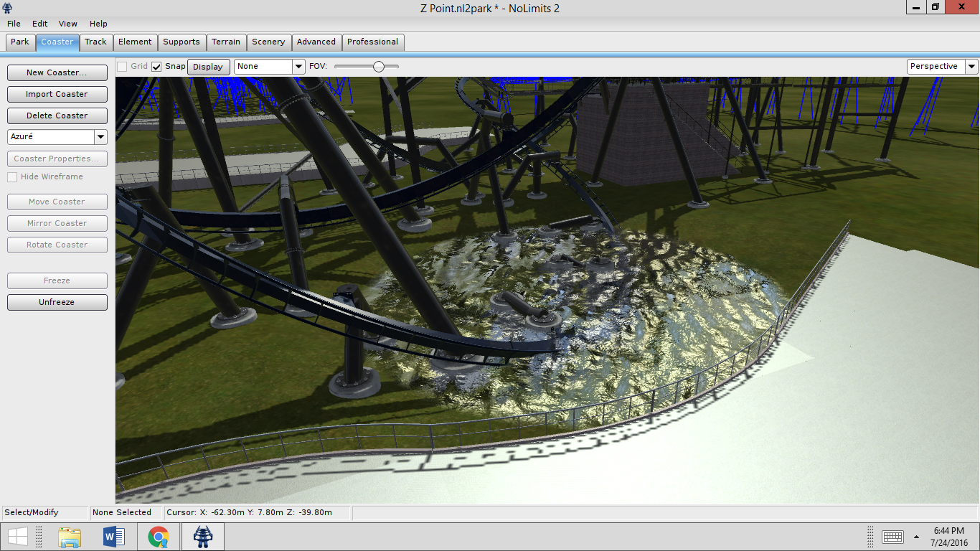Click NoLimits 2 taskbar icon

(x=203, y=537)
